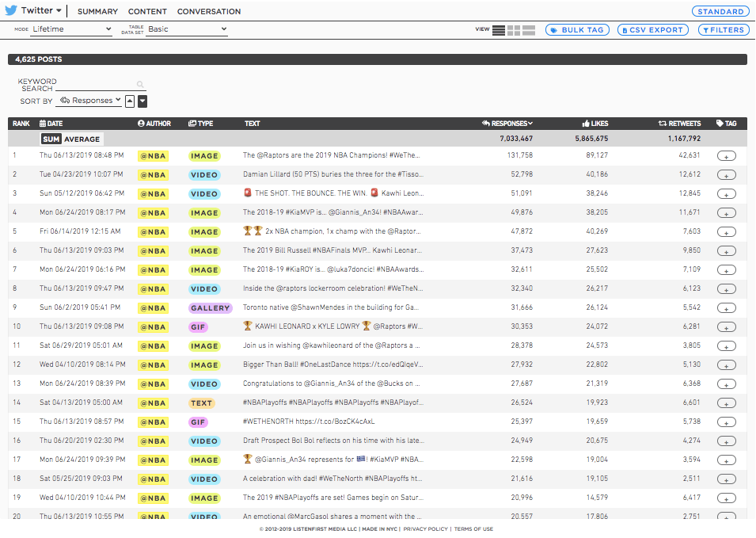Sort table by AUTHOR column header
This screenshot has height=538, width=756.
(x=154, y=124)
